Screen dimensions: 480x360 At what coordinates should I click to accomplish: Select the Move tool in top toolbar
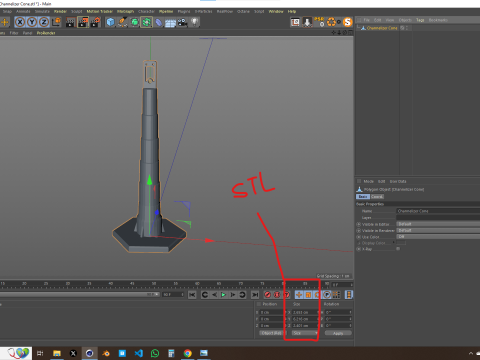click(4, 22)
